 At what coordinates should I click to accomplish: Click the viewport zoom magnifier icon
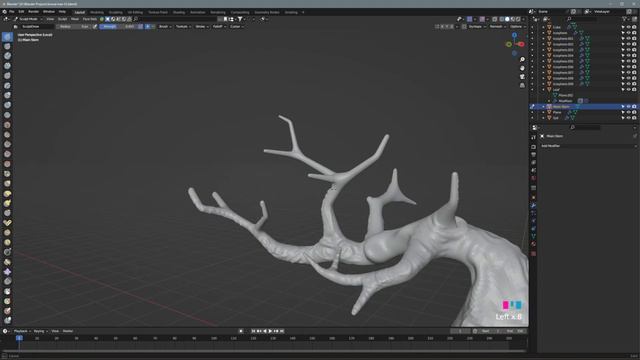522,60
